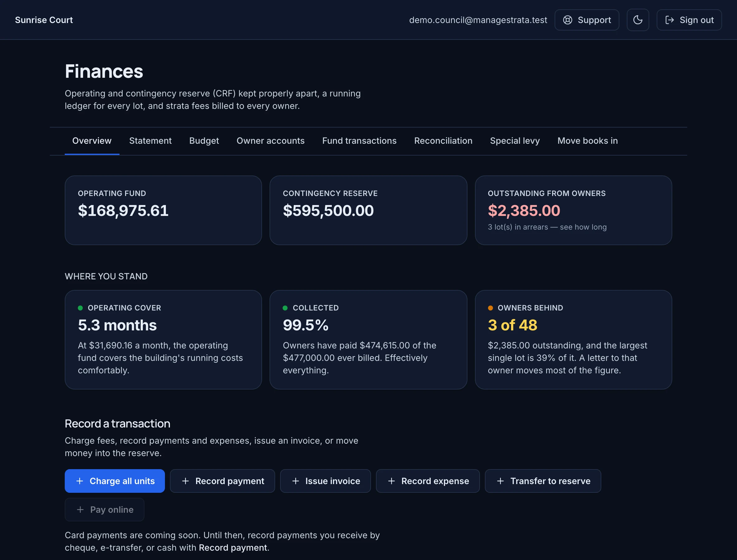The height and width of the screenshot is (560, 737).
Task: Open the Reconciliation tab
Action: coord(443,141)
